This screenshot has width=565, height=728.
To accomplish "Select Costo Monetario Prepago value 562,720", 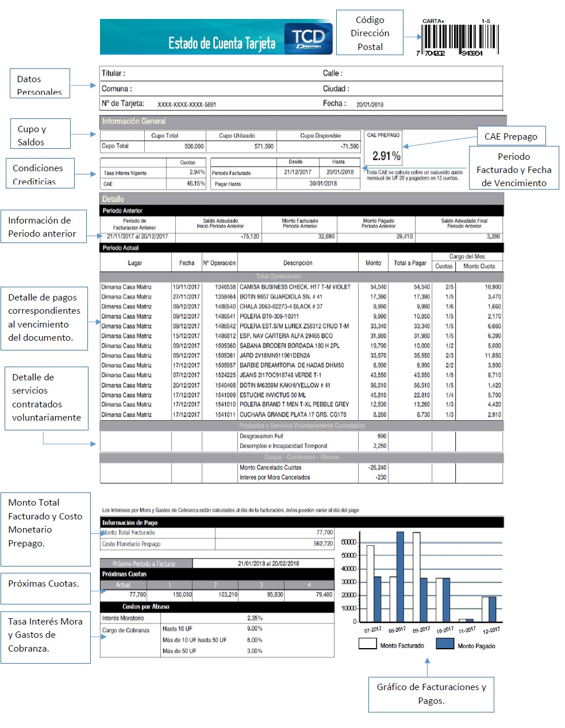I will click(x=323, y=544).
